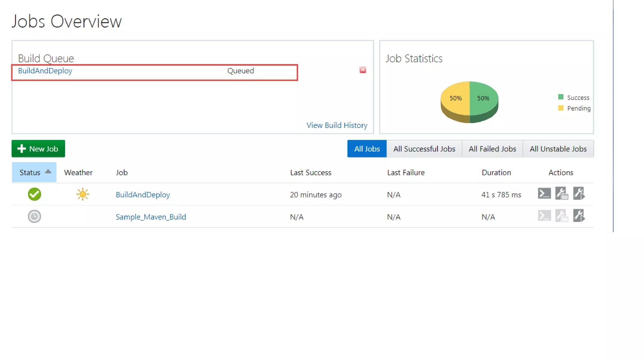Click the green Success legend swatch
Image resolution: width=644 pixels, height=362 pixels.
(x=561, y=97)
